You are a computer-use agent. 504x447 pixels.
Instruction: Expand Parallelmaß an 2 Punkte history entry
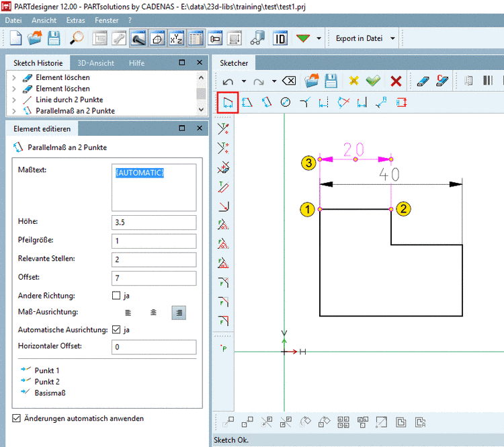point(14,111)
